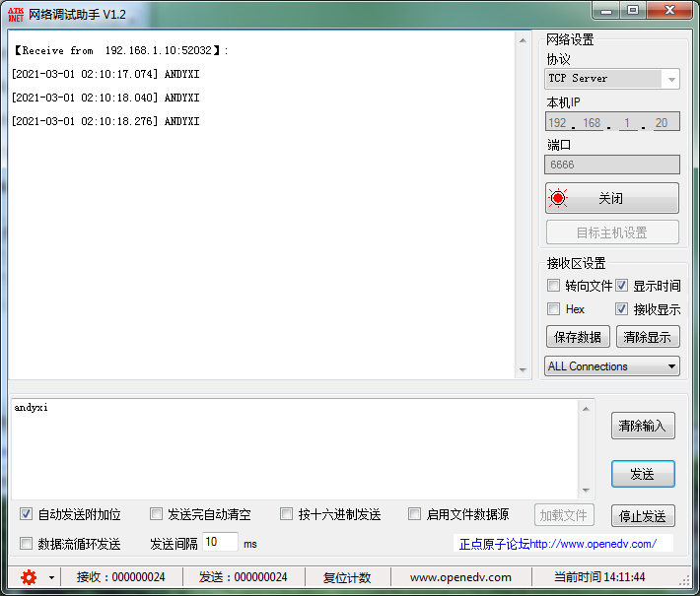Click the 清除显示 button
The image size is (700, 596).
(648, 336)
